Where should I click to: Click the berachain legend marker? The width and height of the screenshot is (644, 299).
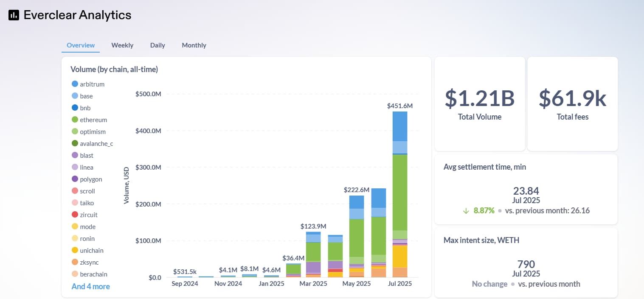pos(75,274)
